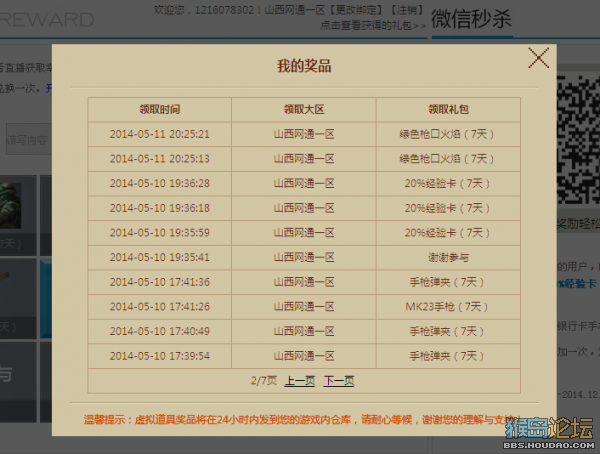This screenshot has height=454, width=600.
Task: Select the 2014-05-10 17:39:54 time cell
Action: [x=160, y=356]
